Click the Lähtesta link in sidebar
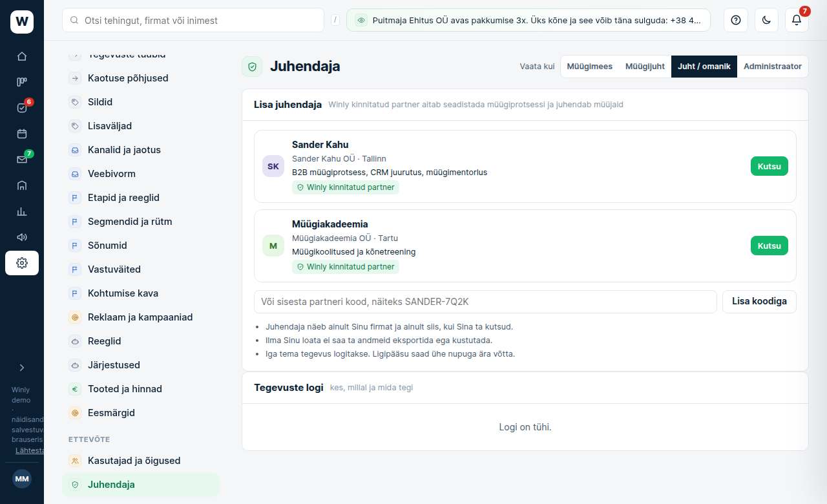Screen dimensions: 827x504 [30, 450]
